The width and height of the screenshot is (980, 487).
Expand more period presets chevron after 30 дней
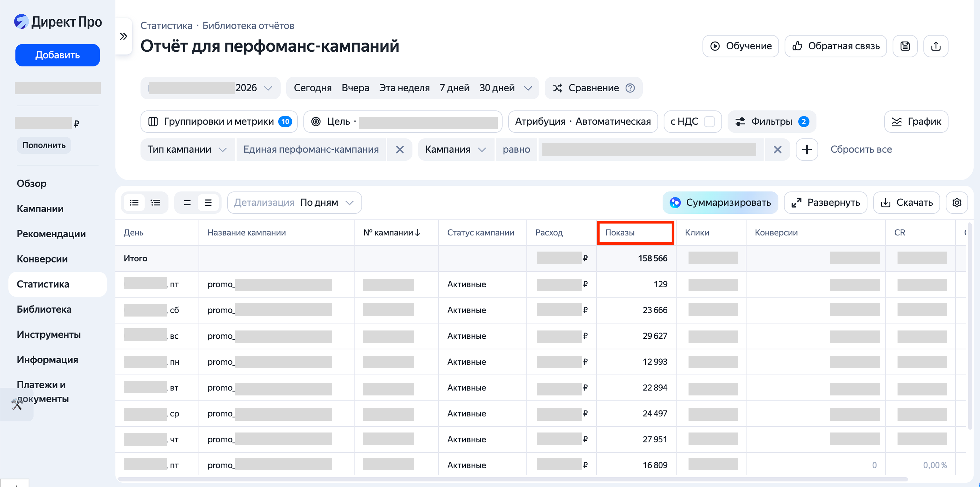[528, 88]
